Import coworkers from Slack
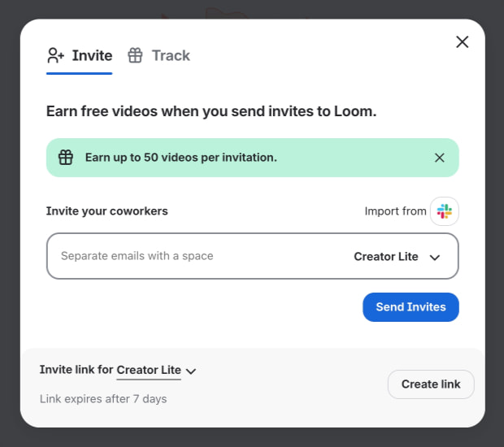Image resolution: width=504 pixels, height=447 pixels. coord(445,211)
